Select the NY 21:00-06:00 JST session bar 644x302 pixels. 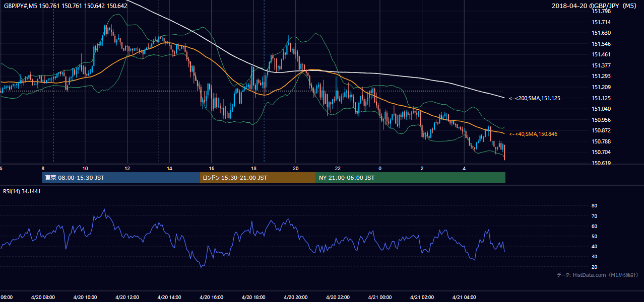click(411, 178)
